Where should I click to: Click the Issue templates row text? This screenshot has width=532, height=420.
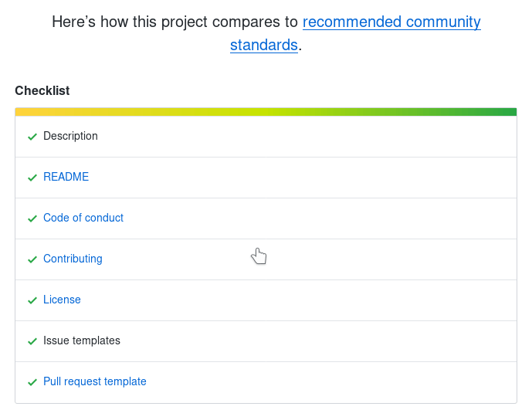coord(82,340)
